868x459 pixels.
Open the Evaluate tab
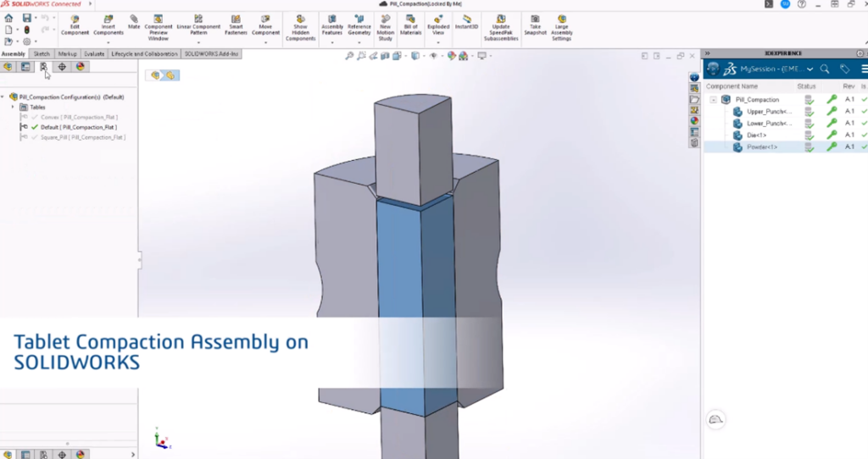94,53
